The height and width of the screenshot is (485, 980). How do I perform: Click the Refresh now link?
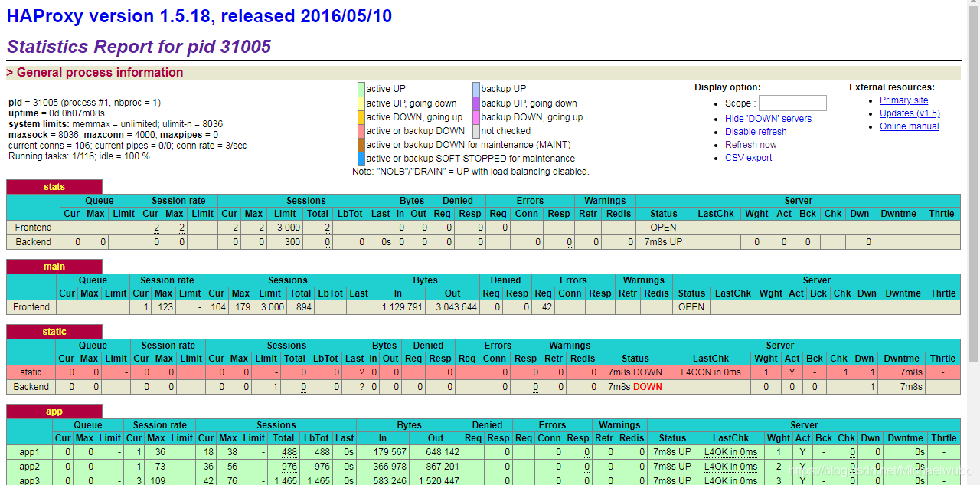pos(750,145)
